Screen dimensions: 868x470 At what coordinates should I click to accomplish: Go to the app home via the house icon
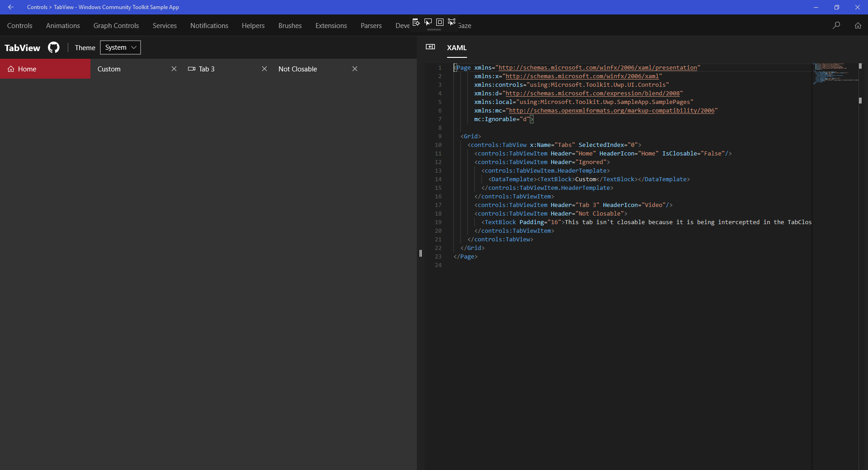858,26
